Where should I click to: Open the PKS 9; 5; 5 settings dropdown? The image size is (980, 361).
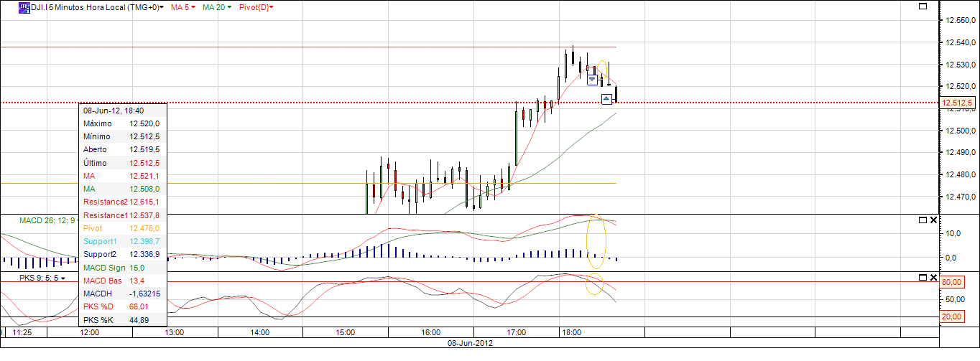coord(63,278)
